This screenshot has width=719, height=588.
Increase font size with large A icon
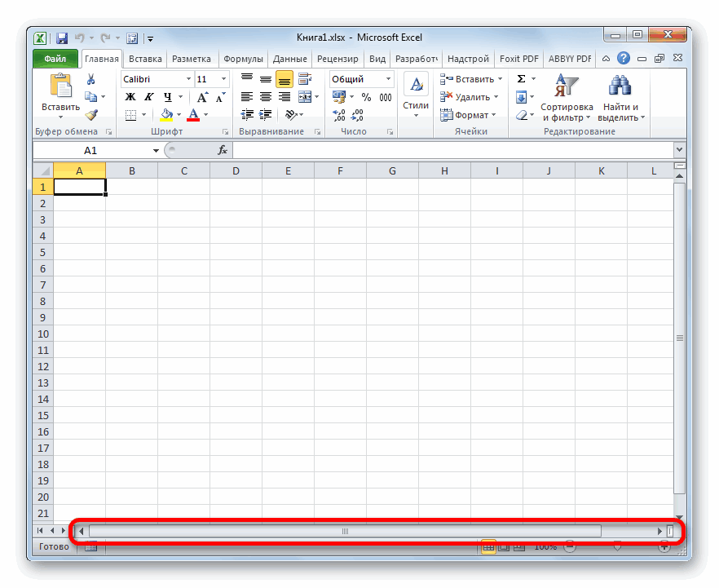(x=202, y=97)
